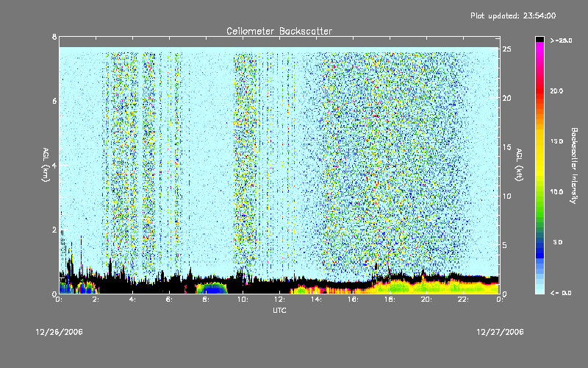The image size is (588, 368).
Task: Click the "UTC" x-axis label
Action: [x=279, y=310]
